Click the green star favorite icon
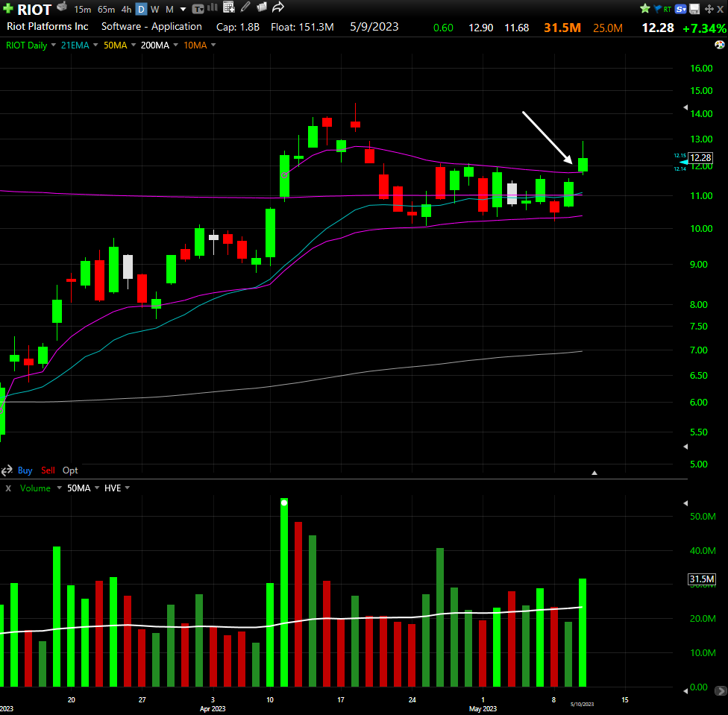The width and height of the screenshot is (728, 715). 645,8
